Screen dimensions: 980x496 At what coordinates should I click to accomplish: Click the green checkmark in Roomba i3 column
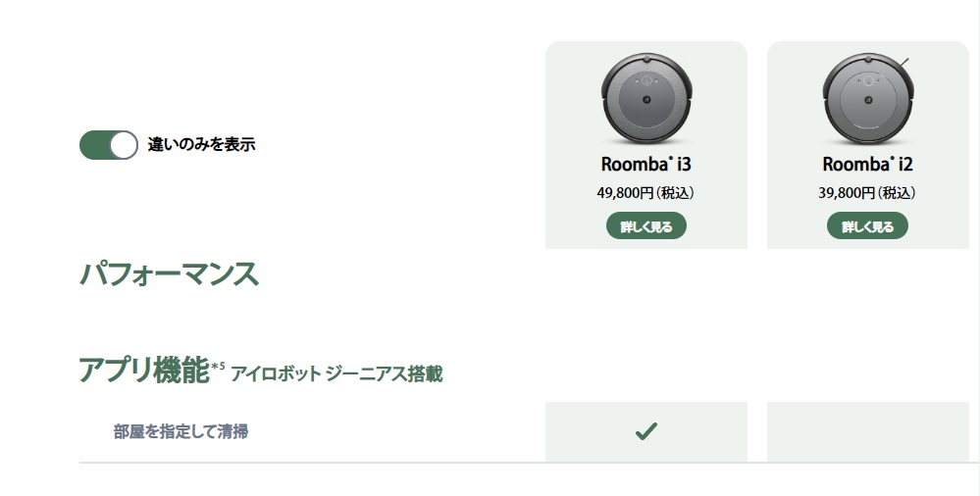[646, 431]
